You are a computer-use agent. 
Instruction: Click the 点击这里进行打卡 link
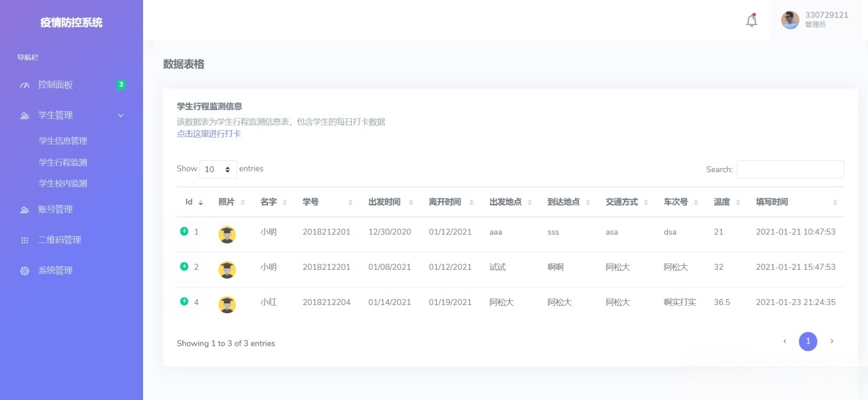(x=208, y=134)
